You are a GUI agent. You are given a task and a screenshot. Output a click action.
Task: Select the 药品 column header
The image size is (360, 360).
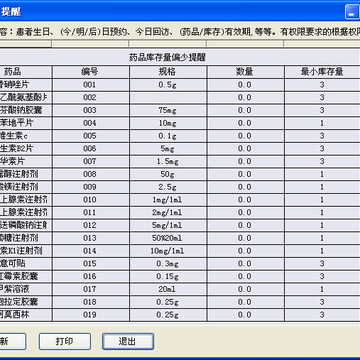26,72
